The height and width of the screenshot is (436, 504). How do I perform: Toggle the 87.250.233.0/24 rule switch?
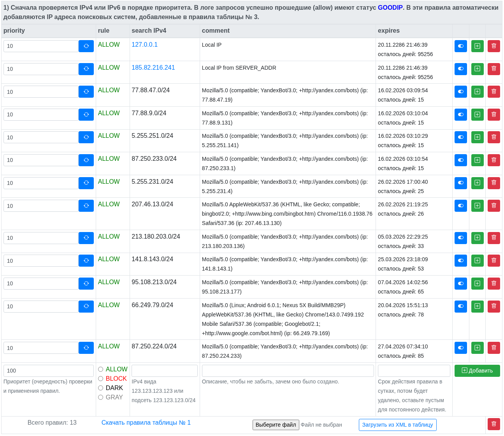click(460, 160)
